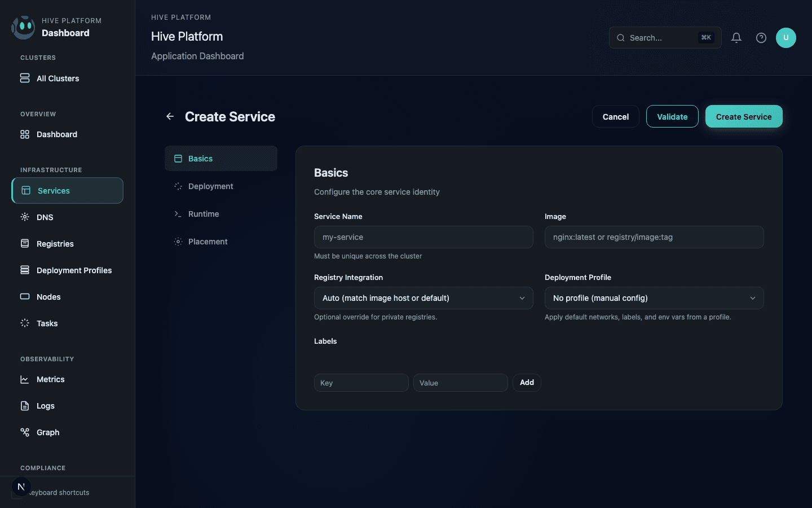Screen dimensions: 812x508
Task: Open the help question mark icon
Action: pos(761,38)
